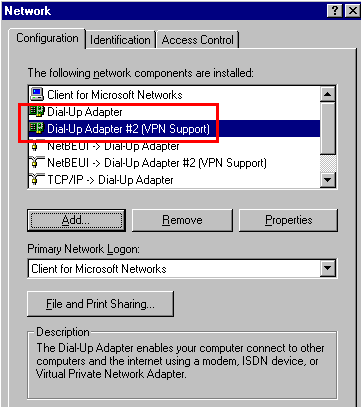Click the NetBEUI -> Dial-Up Adapter protocol icon

pos(37,146)
